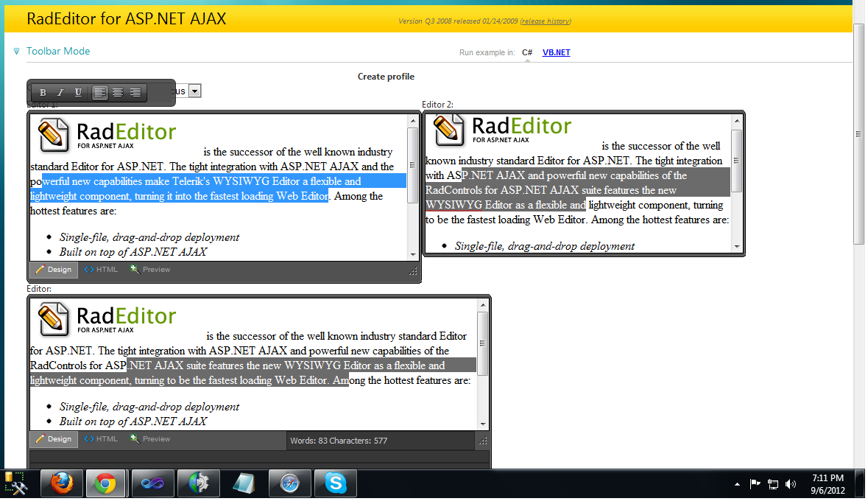Switch Editor 1 to Design tab
The width and height of the screenshot is (868, 504).
pos(54,270)
